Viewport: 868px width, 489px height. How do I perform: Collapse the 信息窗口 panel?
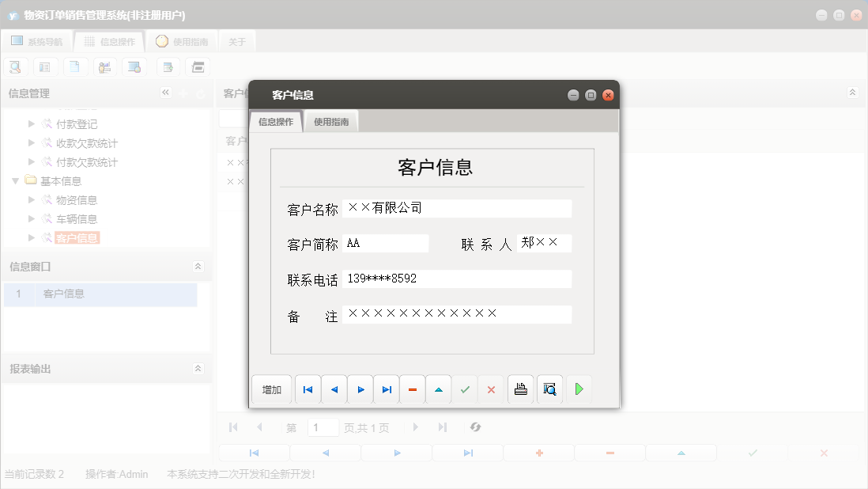point(198,267)
